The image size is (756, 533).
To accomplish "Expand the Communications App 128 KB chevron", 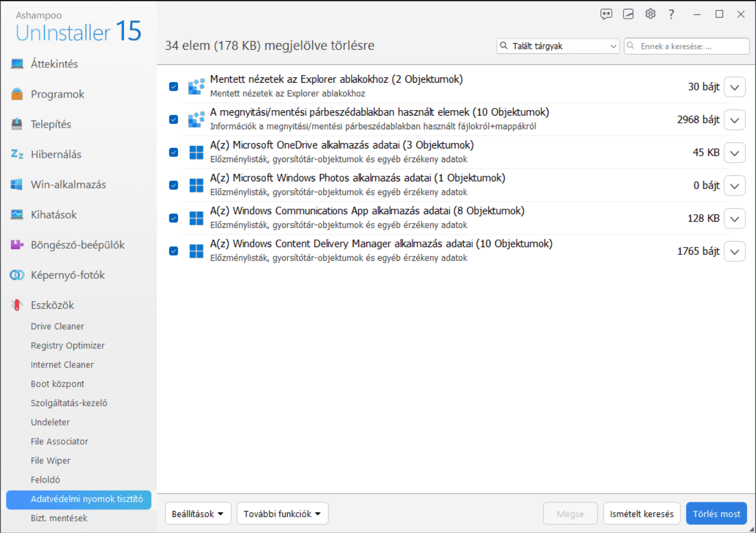I will [x=735, y=219].
